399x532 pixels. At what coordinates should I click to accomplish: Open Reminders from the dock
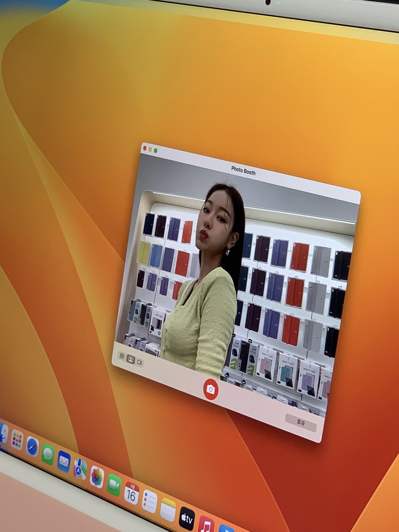[150, 501]
